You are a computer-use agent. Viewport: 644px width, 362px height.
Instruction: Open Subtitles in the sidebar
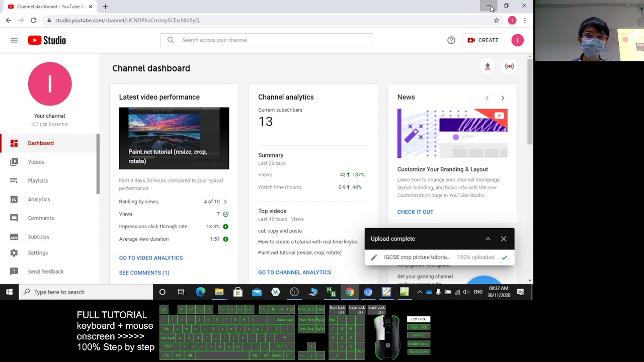coord(49,236)
